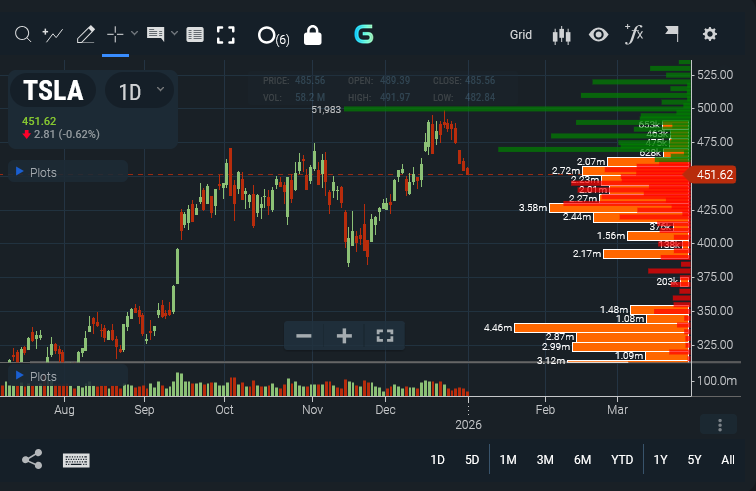
Task: Add a study with the fx icon
Action: click(634, 34)
